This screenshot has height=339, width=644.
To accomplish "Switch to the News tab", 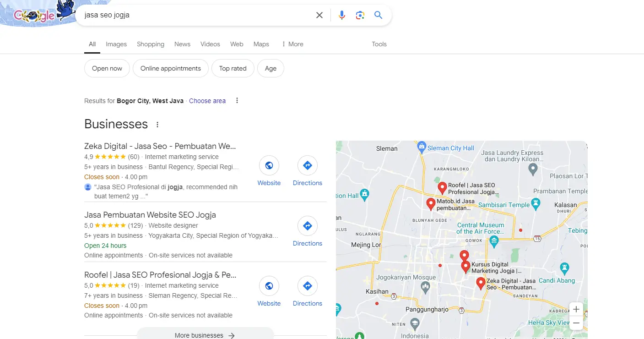I will [x=182, y=44].
